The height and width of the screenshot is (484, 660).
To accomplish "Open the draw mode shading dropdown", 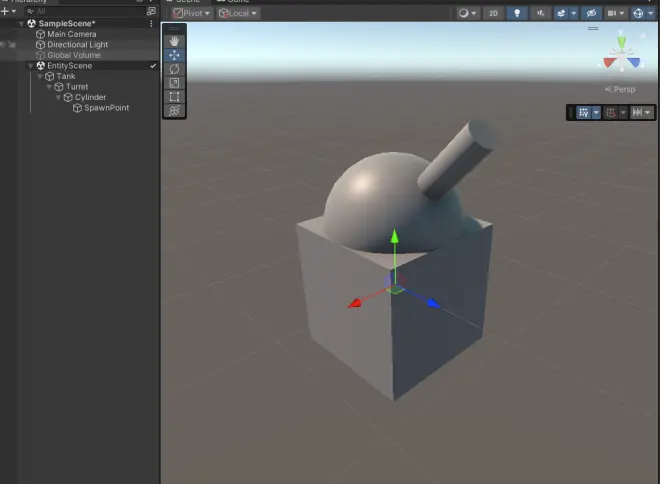I will point(467,13).
